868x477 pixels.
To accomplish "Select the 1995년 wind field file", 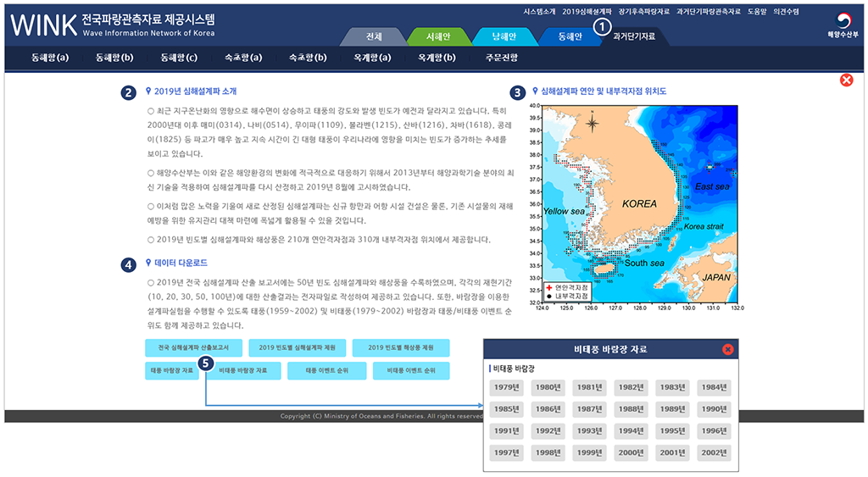I will [x=672, y=430].
